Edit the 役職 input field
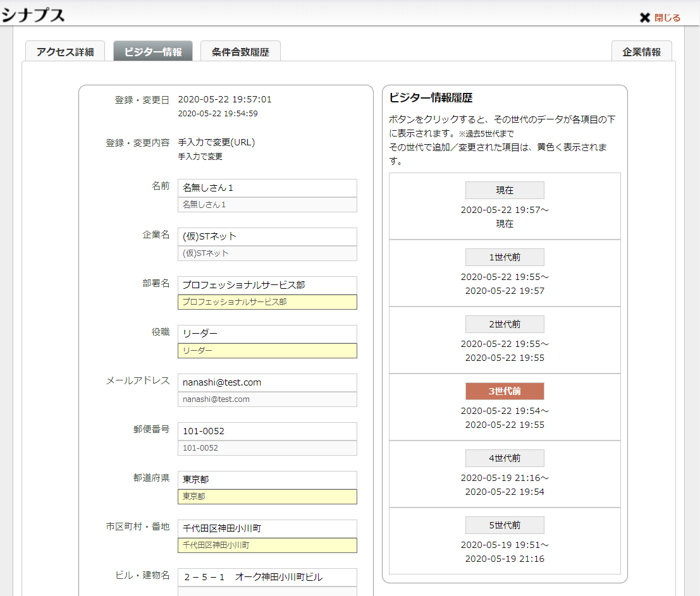This screenshot has width=700, height=596. pos(267,334)
